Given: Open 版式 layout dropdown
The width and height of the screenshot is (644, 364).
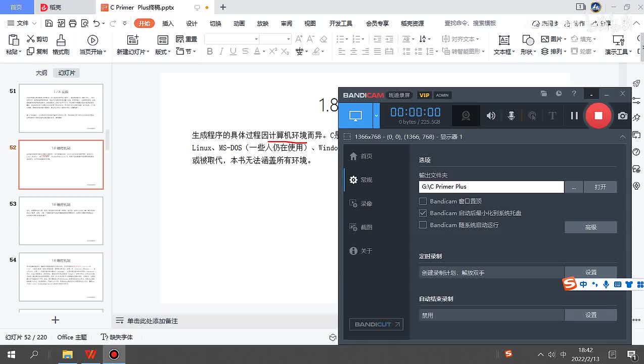Looking at the screenshot, I should point(163,52).
